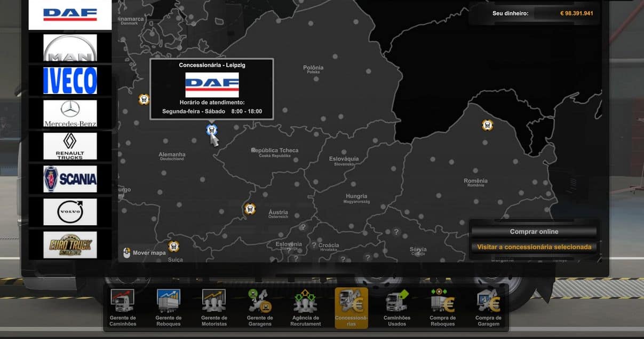644x339 pixels.
Task: Open Gerente de Reboques
Action: pyautogui.click(x=169, y=308)
